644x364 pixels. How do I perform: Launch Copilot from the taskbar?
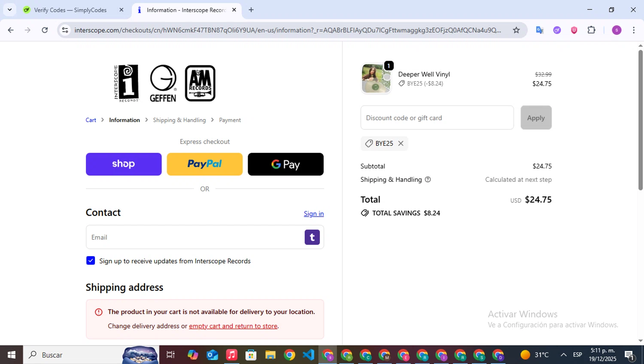tap(193, 355)
